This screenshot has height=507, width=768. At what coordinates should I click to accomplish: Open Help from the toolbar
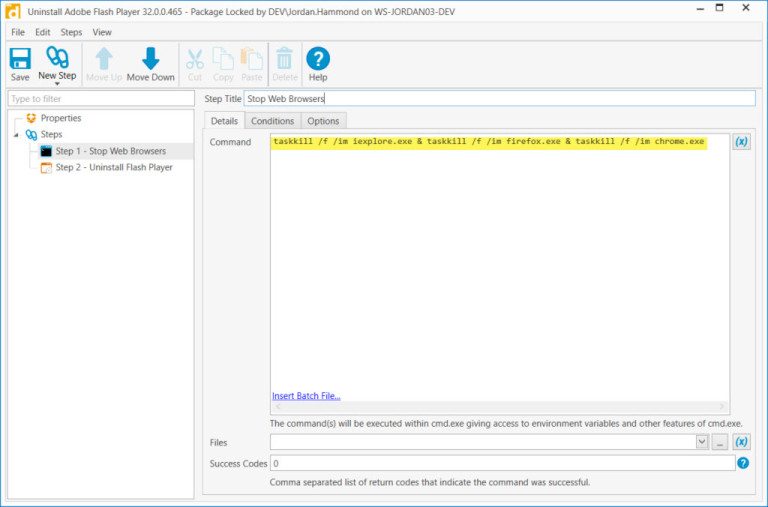point(318,64)
